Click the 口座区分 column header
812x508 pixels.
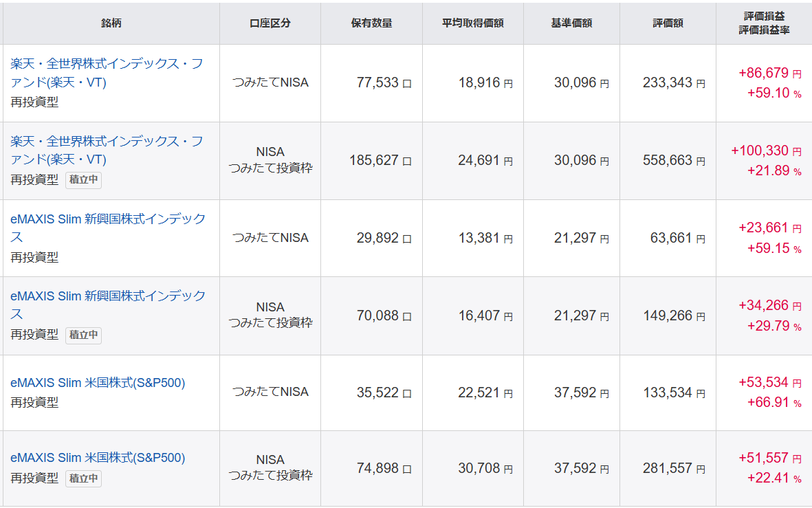point(270,23)
